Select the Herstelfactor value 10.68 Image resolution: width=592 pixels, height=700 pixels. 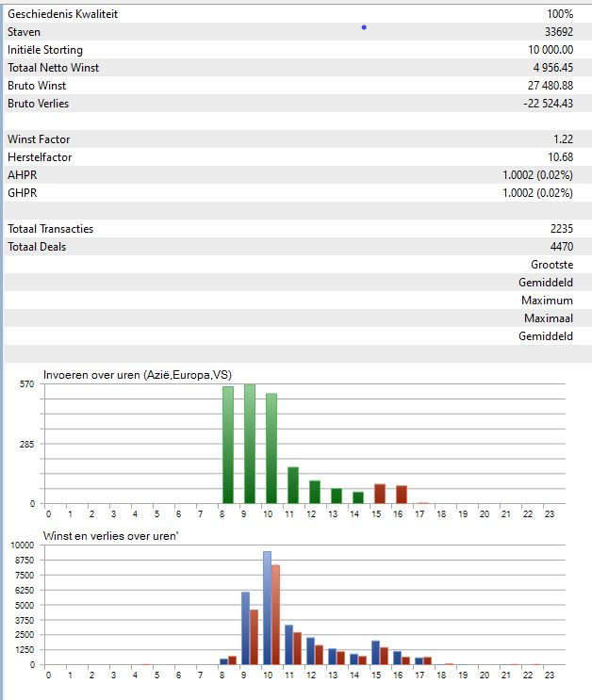click(x=558, y=157)
